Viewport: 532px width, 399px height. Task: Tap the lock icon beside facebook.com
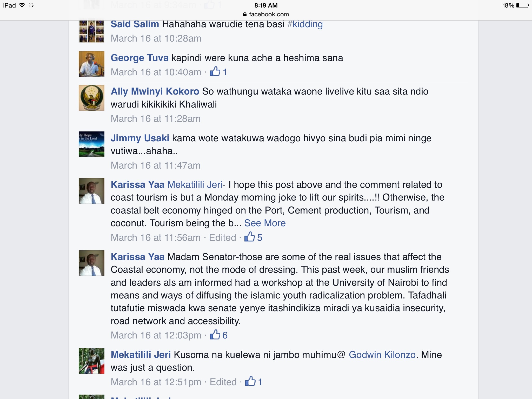click(245, 15)
